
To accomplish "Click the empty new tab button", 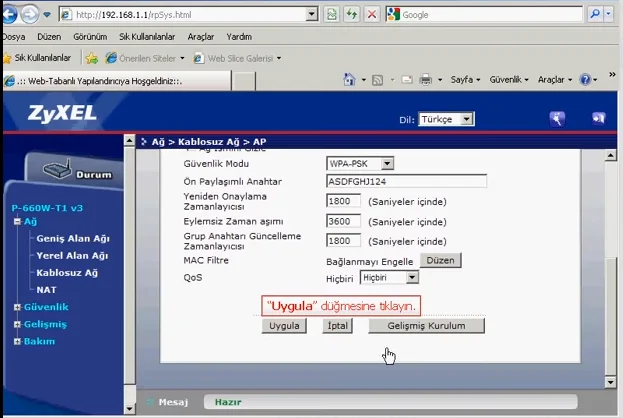I will (244, 81).
